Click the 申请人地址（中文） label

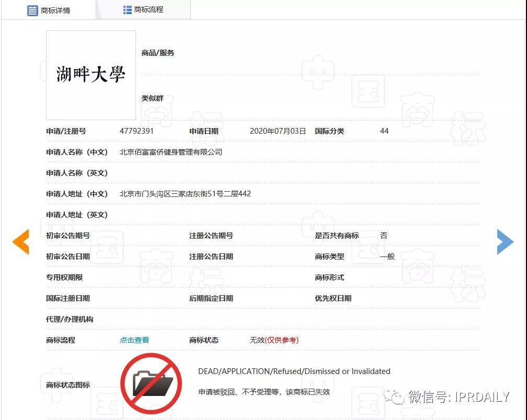click(x=77, y=194)
